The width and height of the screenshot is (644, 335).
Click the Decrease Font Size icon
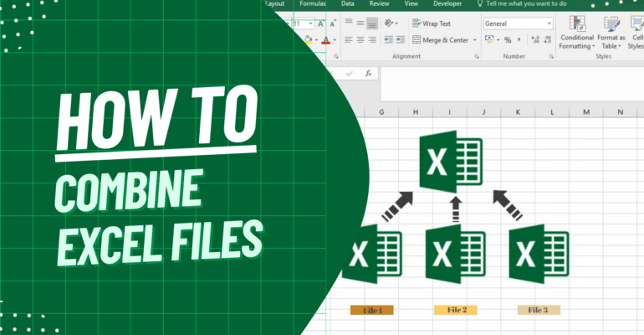coord(333,23)
